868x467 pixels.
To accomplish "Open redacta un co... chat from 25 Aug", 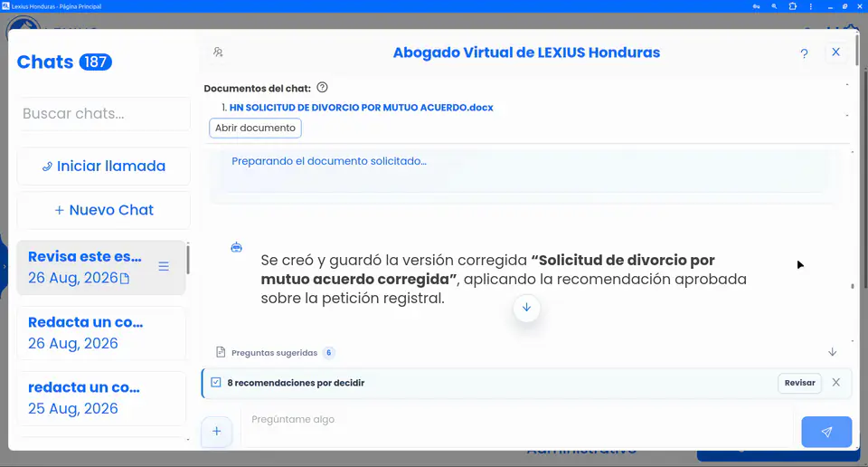I will [101, 397].
